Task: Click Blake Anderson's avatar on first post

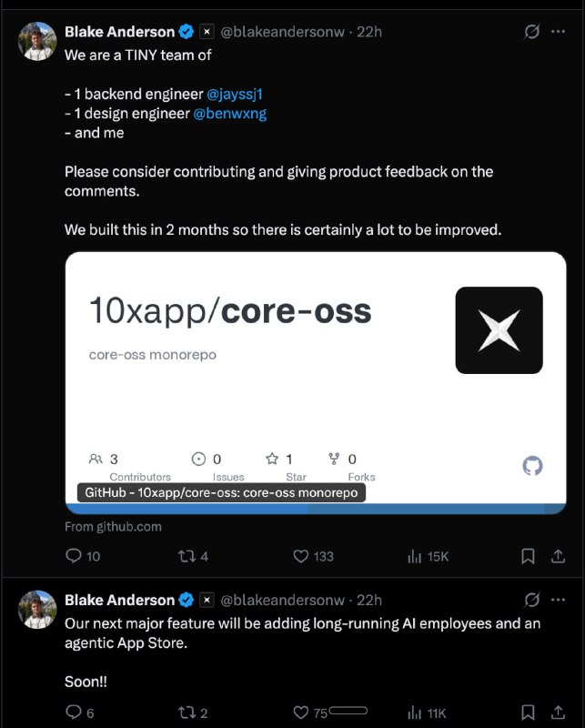Action: 37,41
